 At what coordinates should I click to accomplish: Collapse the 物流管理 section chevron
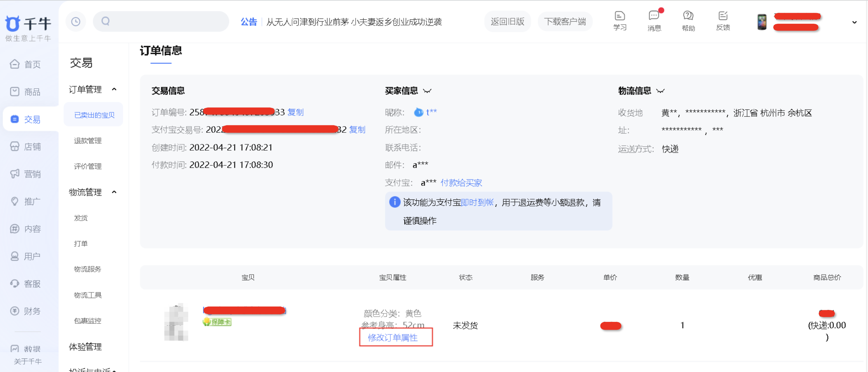tap(114, 192)
